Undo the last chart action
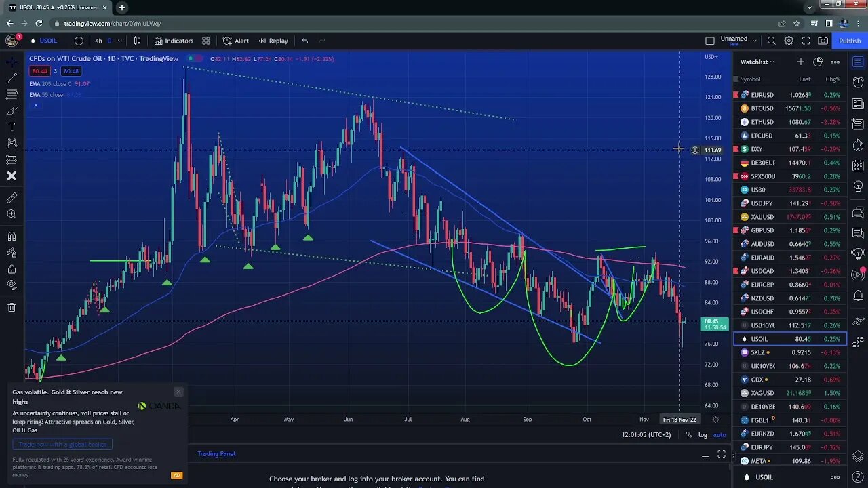Viewport: 868px width, 488px height. click(x=304, y=41)
